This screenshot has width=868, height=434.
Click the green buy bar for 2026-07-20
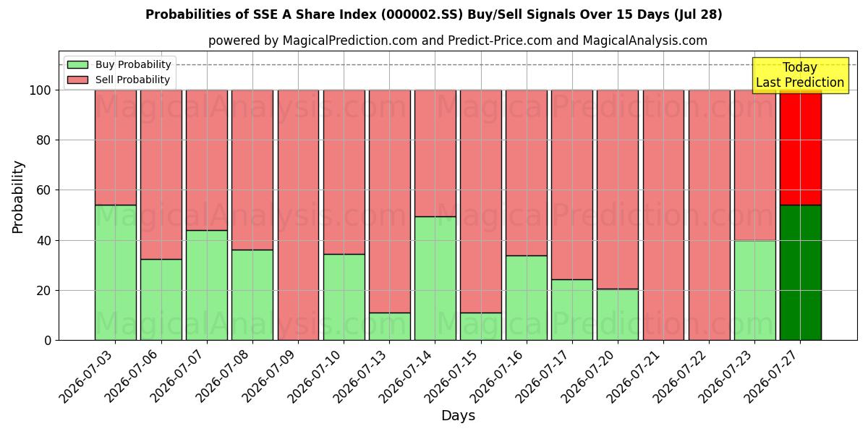click(618, 315)
